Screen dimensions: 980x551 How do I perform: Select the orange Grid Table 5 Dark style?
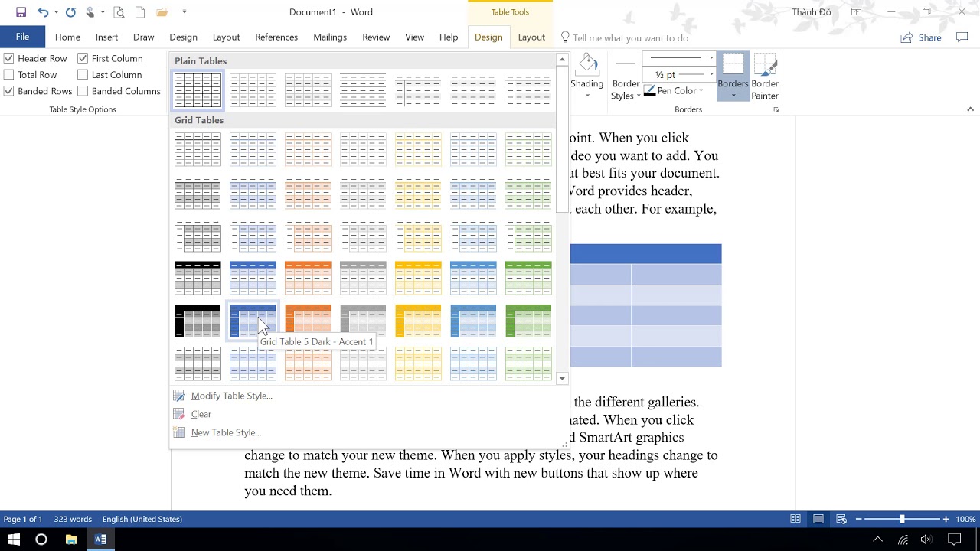coord(308,321)
